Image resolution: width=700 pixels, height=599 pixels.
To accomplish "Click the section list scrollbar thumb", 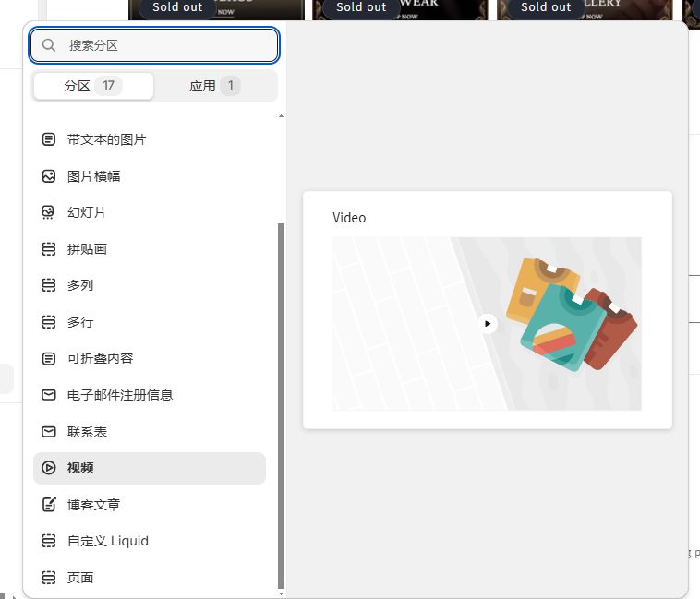I will pyautogui.click(x=281, y=406).
